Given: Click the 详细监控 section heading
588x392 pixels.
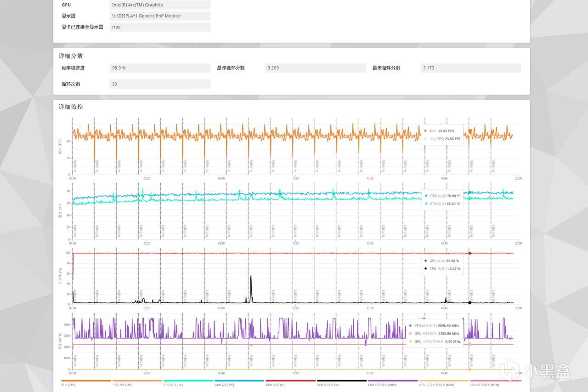Looking at the screenshot, I should pyautogui.click(x=71, y=107).
